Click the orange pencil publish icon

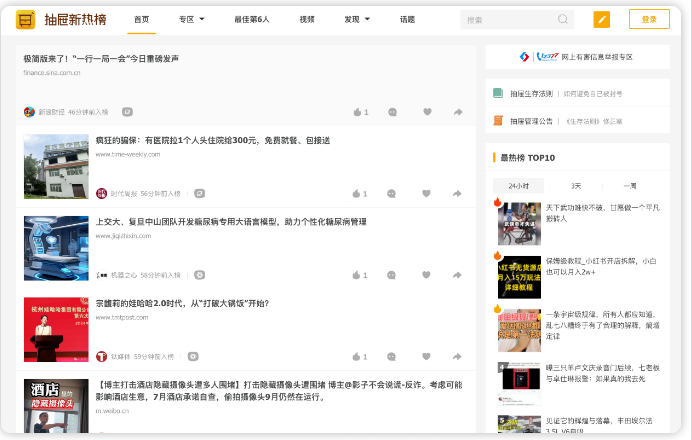tap(602, 19)
